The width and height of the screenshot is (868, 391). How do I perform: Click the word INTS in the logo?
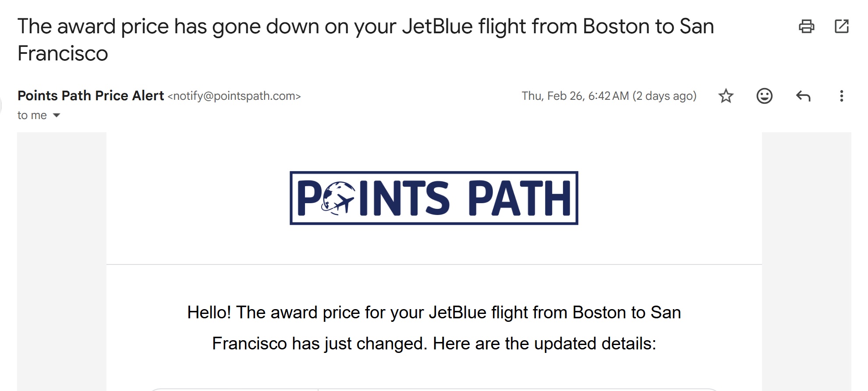pyautogui.click(x=404, y=198)
